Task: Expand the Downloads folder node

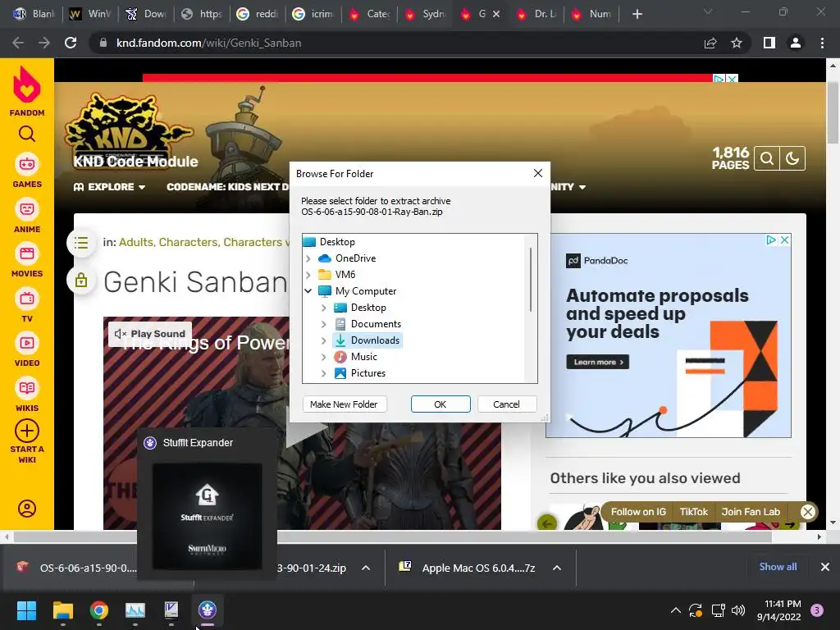Action: click(323, 340)
